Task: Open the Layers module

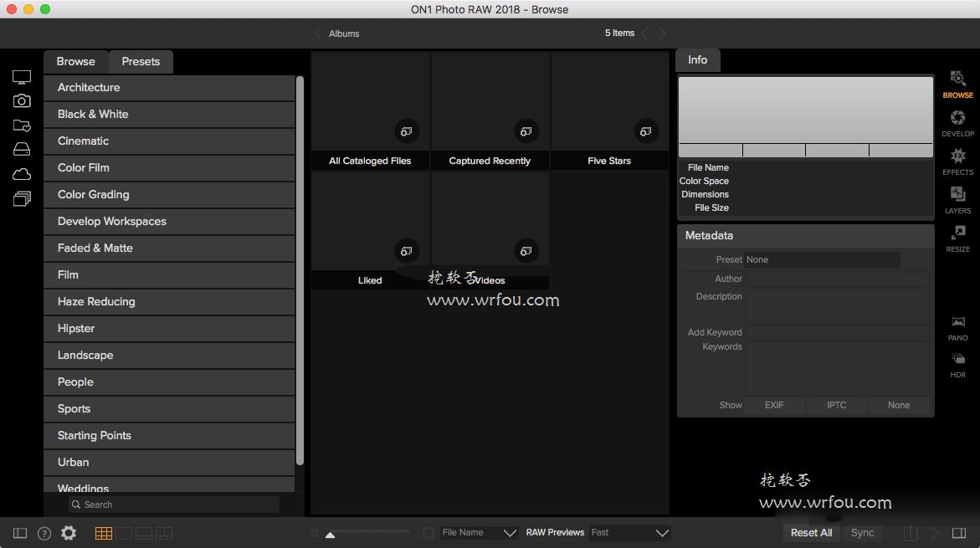Action: pyautogui.click(x=957, y=201)
